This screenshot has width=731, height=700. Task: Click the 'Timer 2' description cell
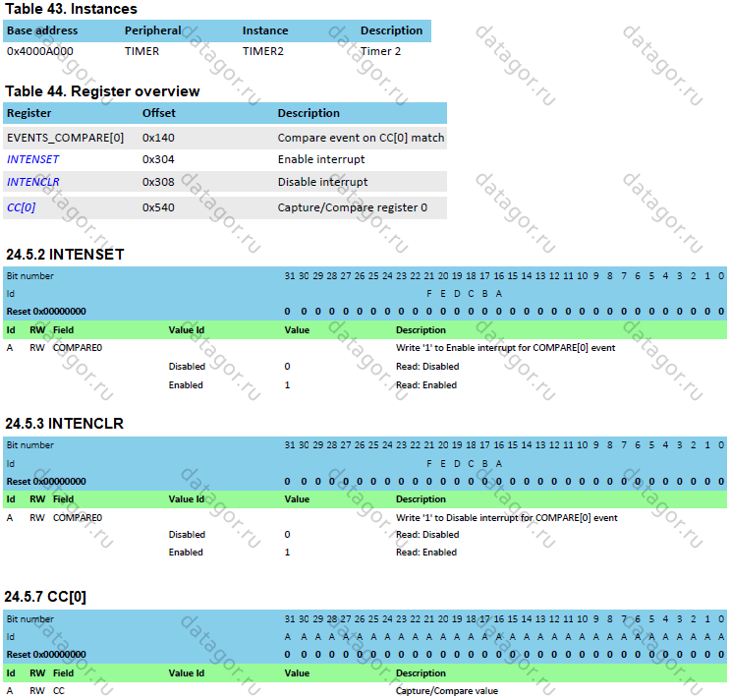click(x=380, y=51)
